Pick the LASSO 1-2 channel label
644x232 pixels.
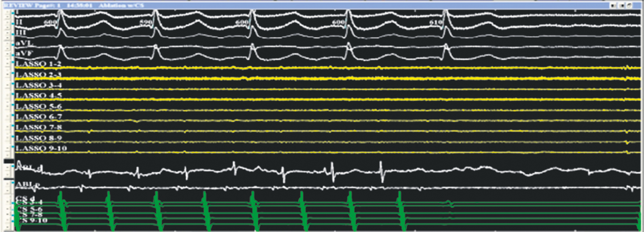click(38, 64)
